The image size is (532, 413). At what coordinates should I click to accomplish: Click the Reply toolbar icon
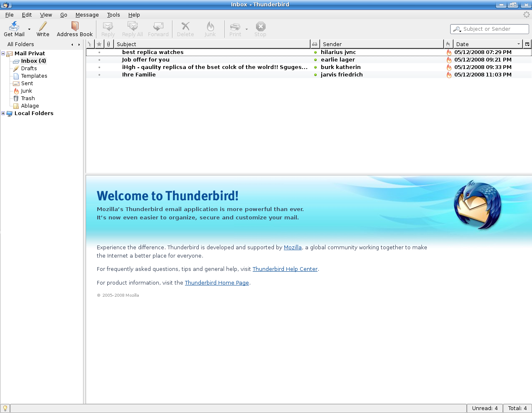point(108,27)
